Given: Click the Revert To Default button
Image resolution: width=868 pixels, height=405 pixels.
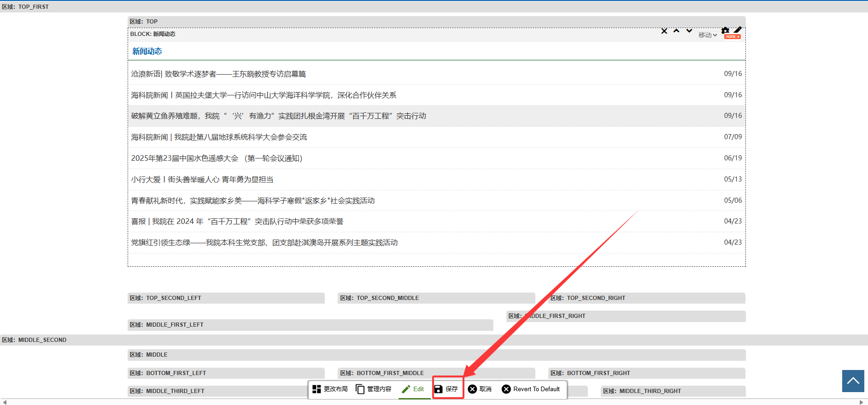Looking at the screenshot, I should point(531,389).
